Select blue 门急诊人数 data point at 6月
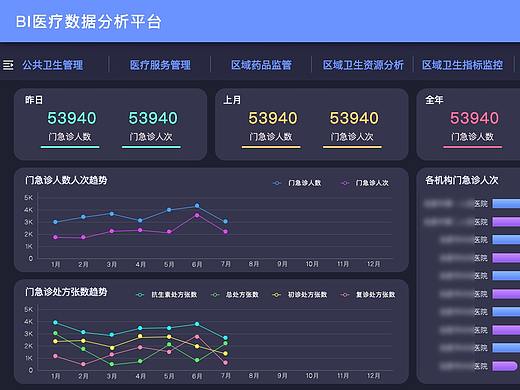Screen dimensions: 520x390 197,206
